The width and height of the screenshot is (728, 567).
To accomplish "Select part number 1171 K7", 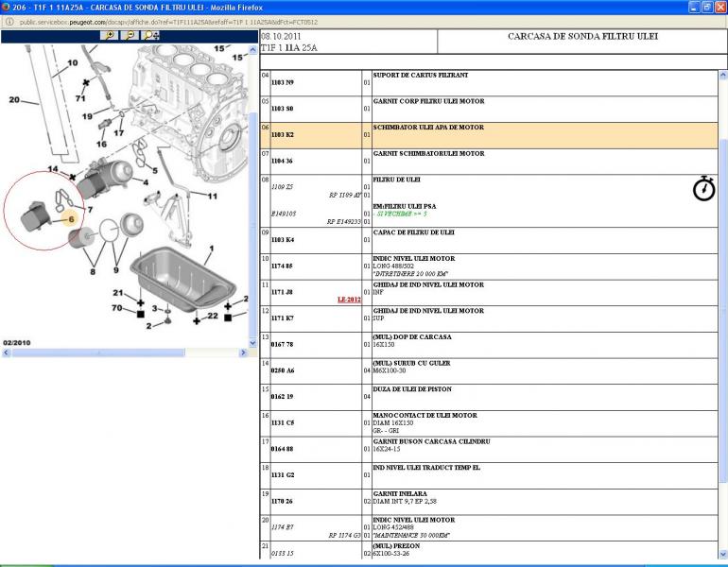I will click(x=283, y=318).
